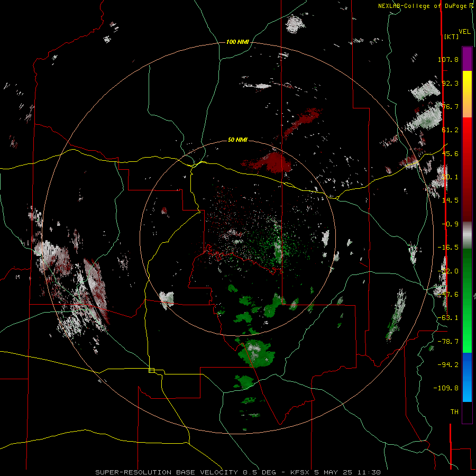Screen dimensions: 476x476
Task: Click the -109.8 legend value
Action: click(x=446, y=388)
